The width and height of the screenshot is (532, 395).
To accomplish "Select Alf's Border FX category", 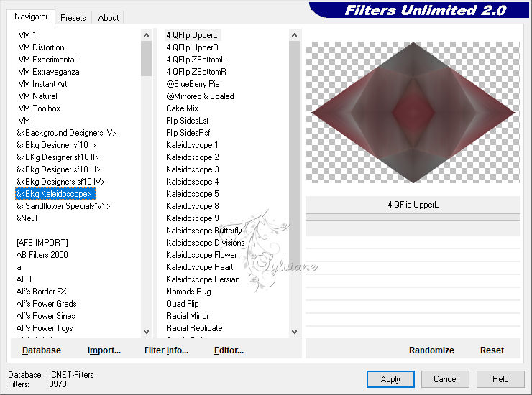I will [42, 292].
